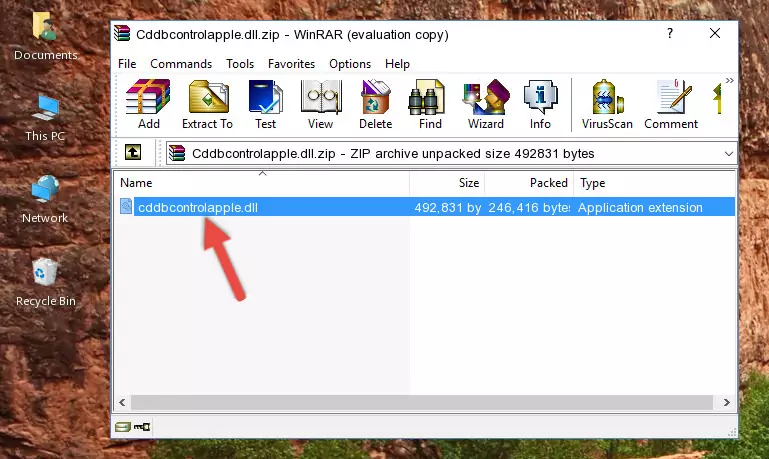
Task: Open the Comment tool
Action: click(671, 104)
